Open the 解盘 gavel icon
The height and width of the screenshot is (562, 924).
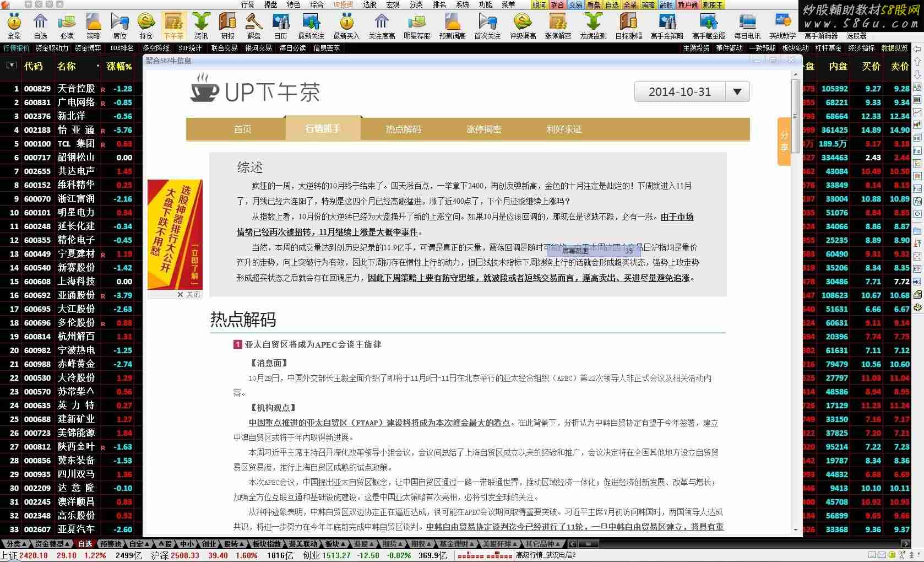254,26
